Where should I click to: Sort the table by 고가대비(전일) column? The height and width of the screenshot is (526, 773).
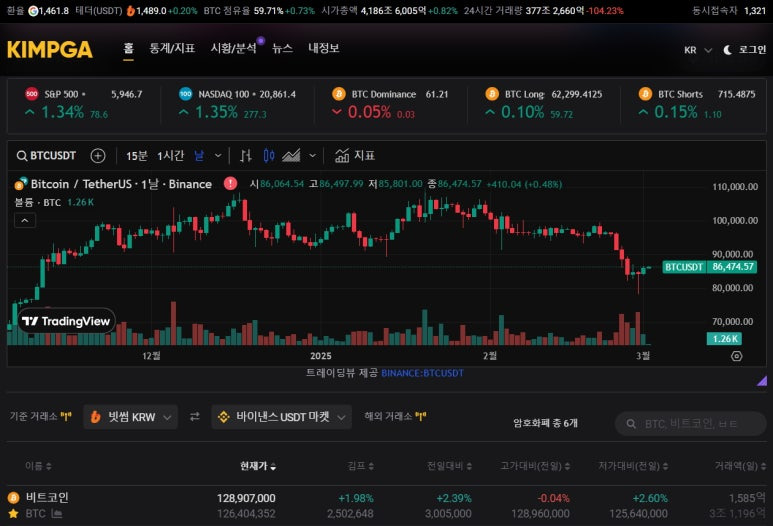click(535, 466)
